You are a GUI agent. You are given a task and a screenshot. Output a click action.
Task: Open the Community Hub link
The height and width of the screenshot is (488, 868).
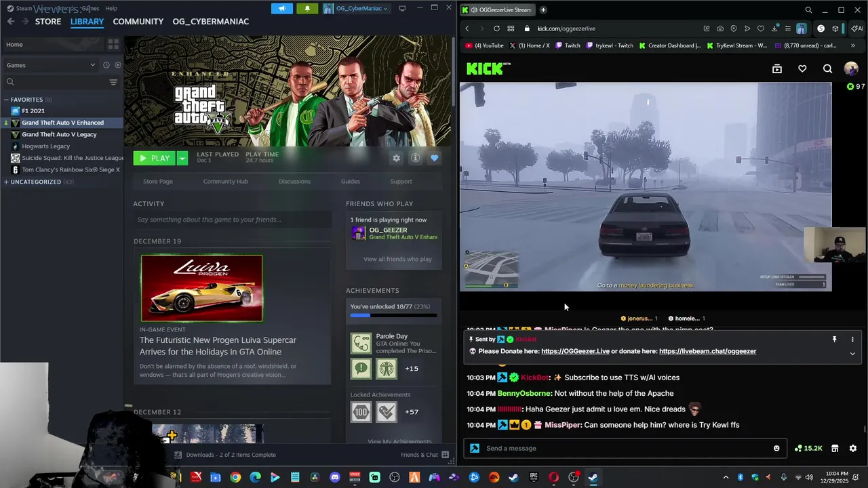225,181
